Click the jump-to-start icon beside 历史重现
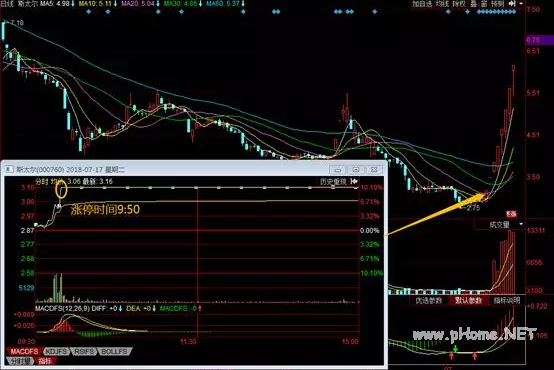The image size is (554, 370). (354, 181)
